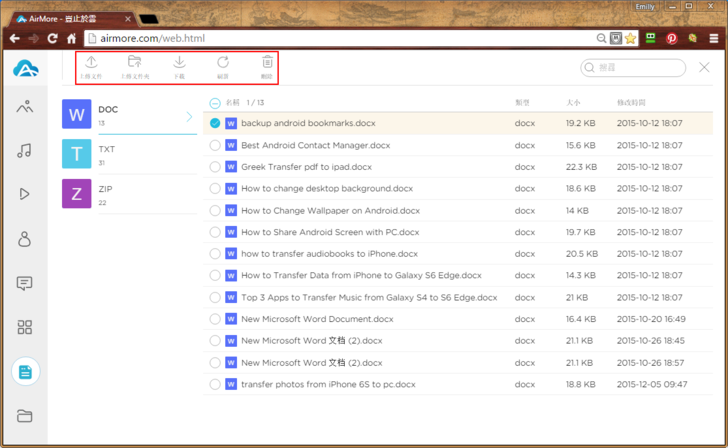Click the trash can delete icon
728x448 pixels.
(x=266, y=65)
